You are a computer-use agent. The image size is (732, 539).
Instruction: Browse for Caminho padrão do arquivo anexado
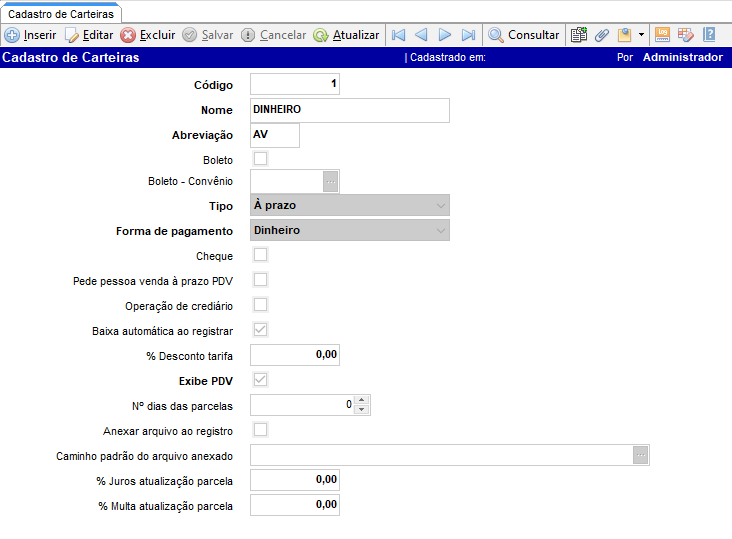(641, 455)
